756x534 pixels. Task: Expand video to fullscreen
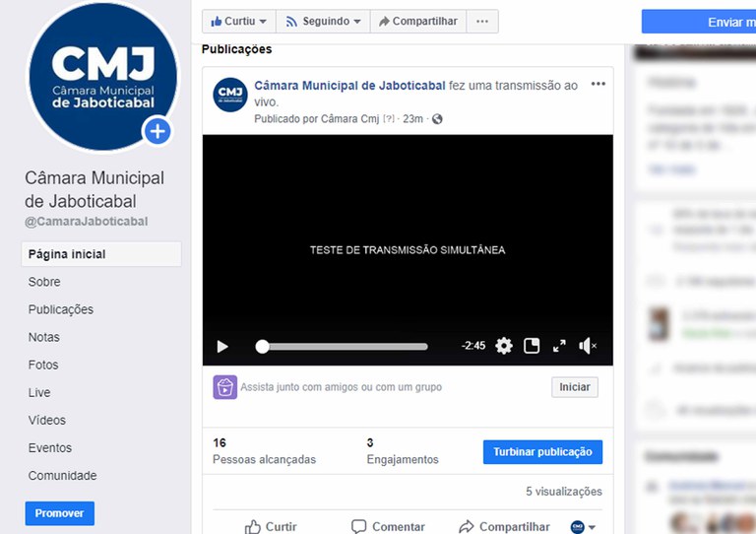(x=559, y=346)
